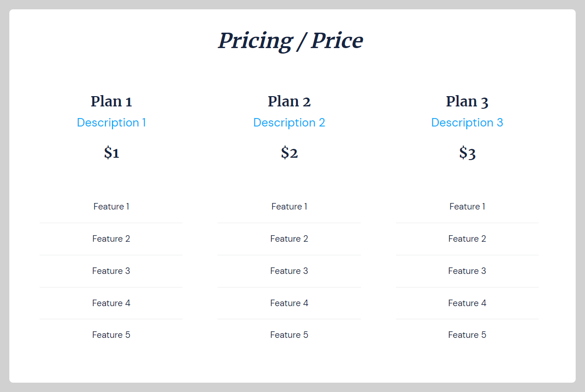Choose Feature 5 under Plan 2

coord(289,335)
